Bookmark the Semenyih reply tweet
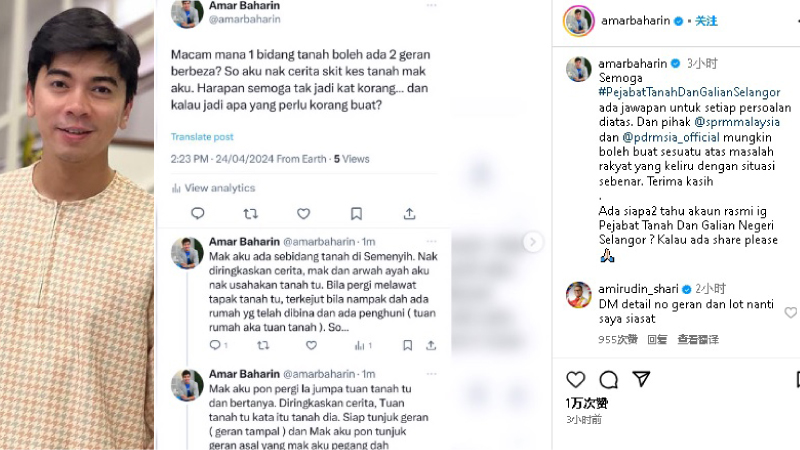 407,345
